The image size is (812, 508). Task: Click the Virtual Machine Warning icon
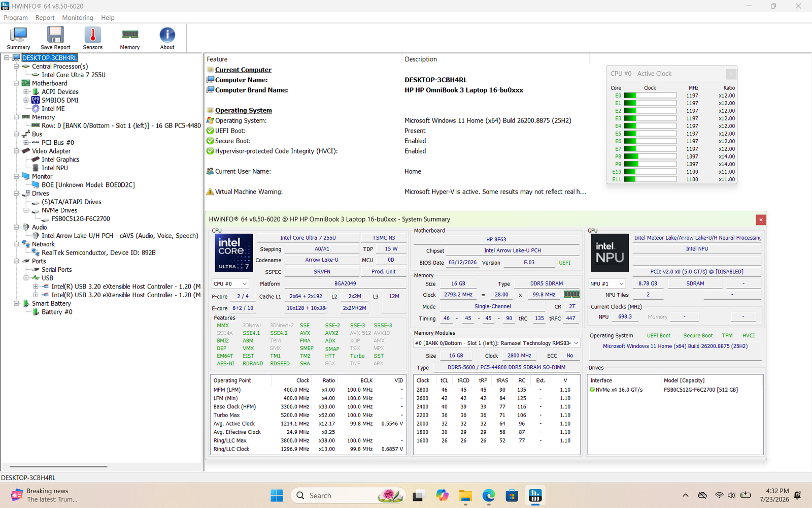point(210,192)
